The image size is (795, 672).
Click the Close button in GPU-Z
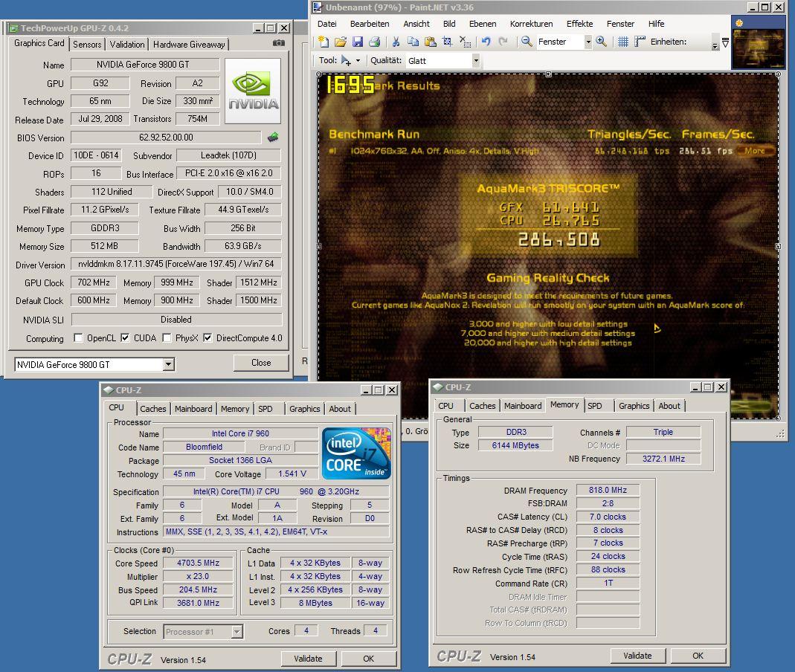pos(261,363)
